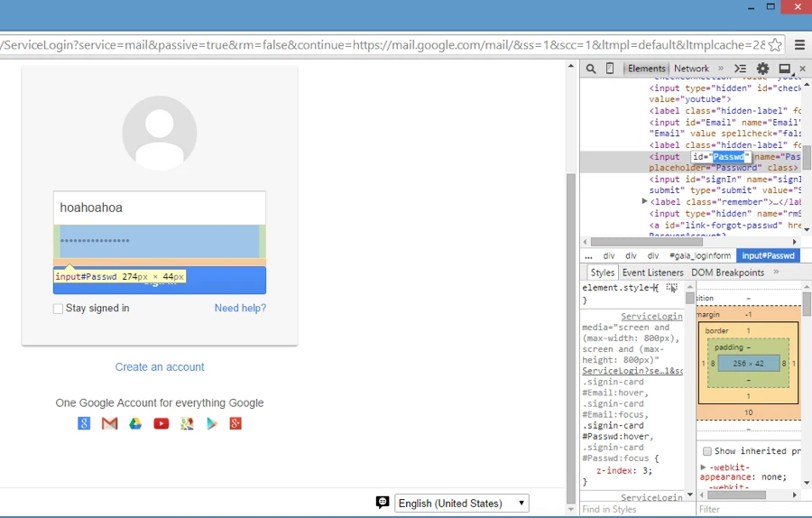Expand the label class="remember" node

(644, 202)
